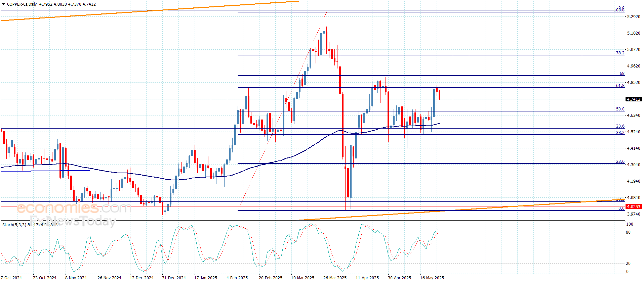This screenshot has width=644, height=282.
Task: Select the 61.8 Fibonacci level label
Action: tap(620, 86)
